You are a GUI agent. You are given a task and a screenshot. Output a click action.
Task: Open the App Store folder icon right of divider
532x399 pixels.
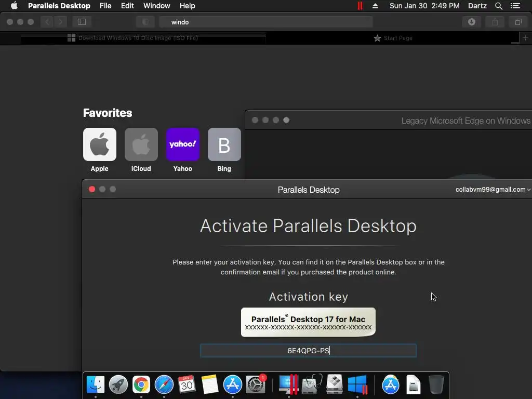(x=391, y=384)
